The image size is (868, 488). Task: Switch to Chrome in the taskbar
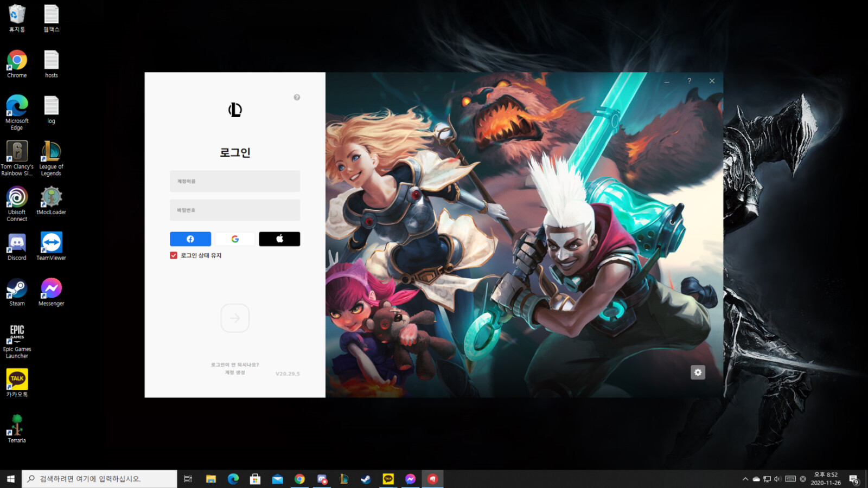tap(299, 479)
